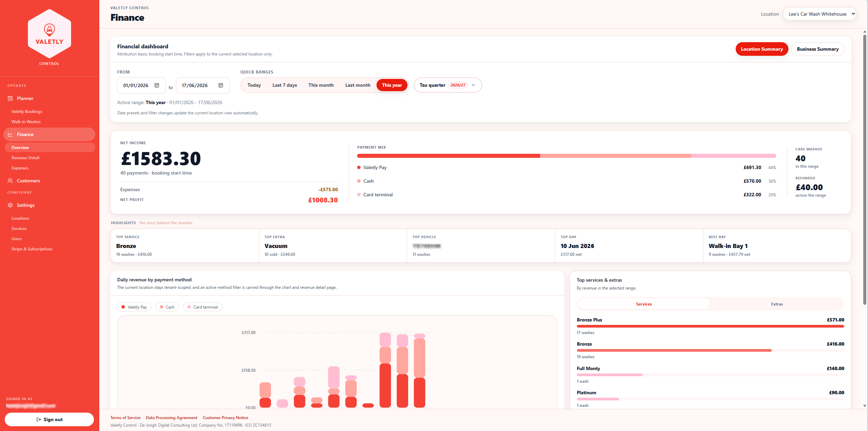
Task: Click the Top Day 10 Jun 2026 card
Action: 629,245
